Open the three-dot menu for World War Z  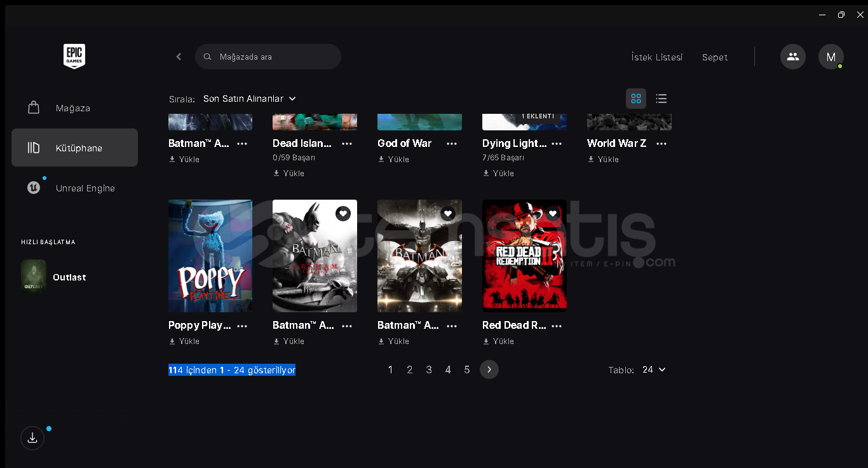coord(661,144)
